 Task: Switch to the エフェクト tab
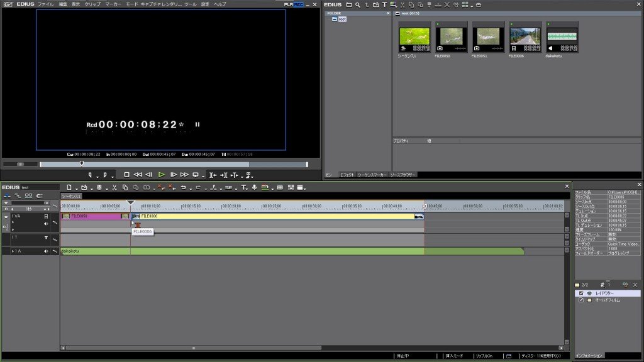(347, 175)
